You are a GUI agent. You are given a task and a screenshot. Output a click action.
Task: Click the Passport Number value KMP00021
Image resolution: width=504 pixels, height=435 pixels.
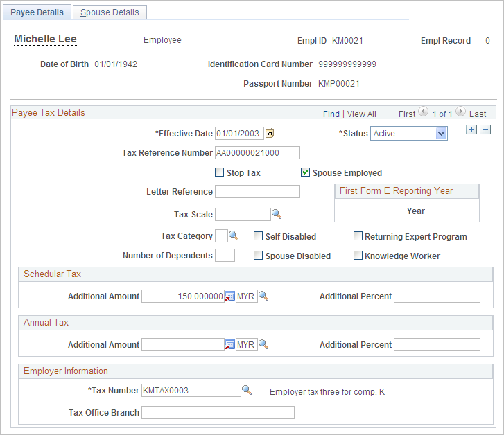[339, 84]
